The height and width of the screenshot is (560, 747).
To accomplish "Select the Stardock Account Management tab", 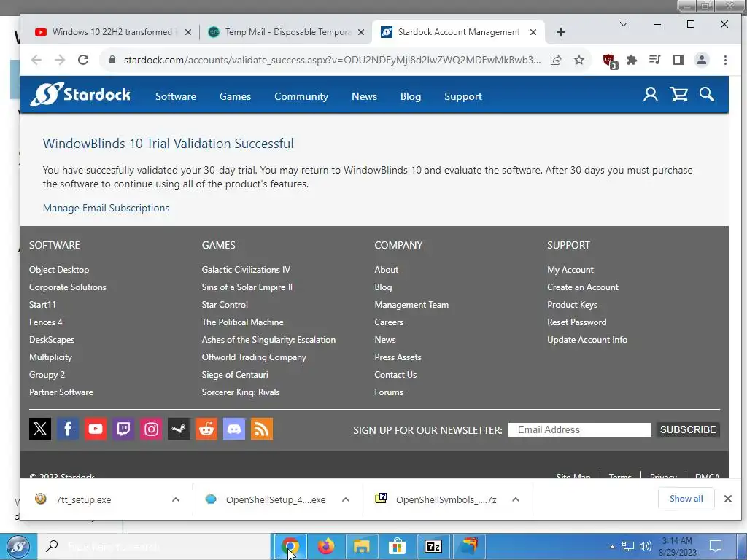I will [458, 32].
